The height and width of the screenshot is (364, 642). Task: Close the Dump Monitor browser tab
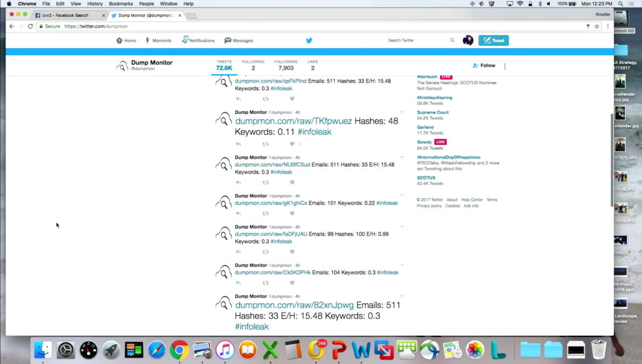click(x=180, y=16)
